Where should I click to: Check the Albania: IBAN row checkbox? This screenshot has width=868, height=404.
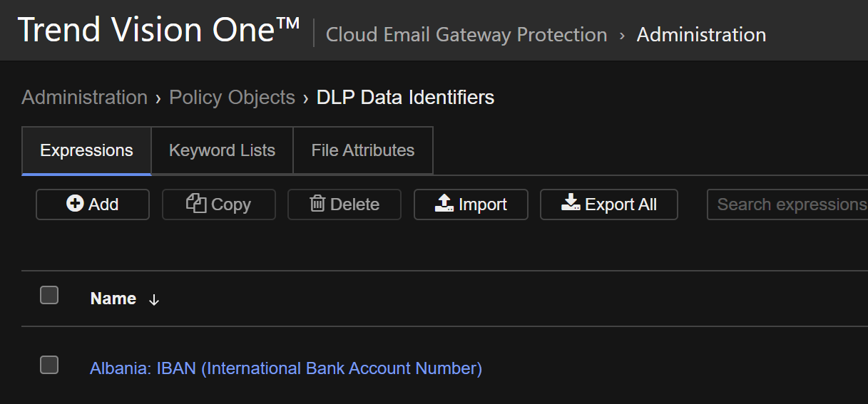pyautogui.click(x=49, y=366)
